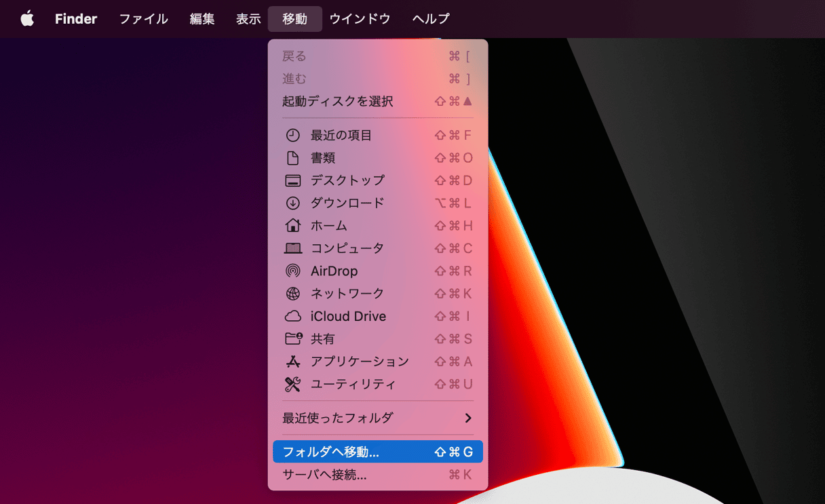
Task: Open the ヘルプ menu
Action: (431, 19)
